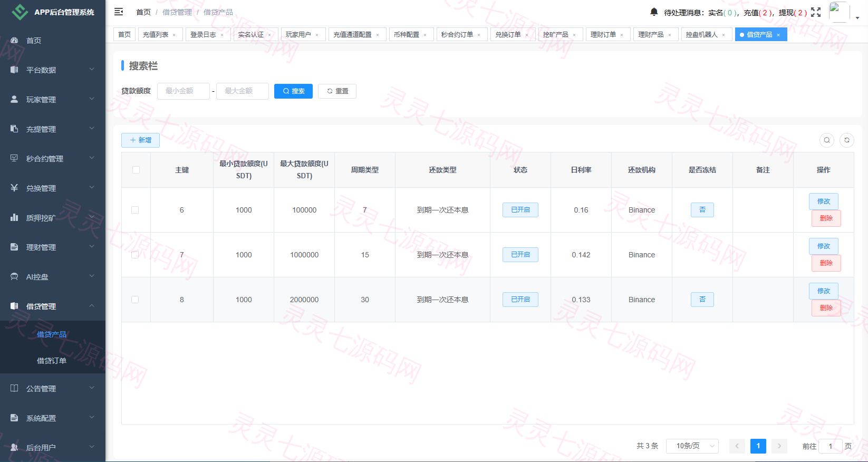The width and height of the screenshot is (868, 462).
Task: Collapse the 借贷管理 sidebar menu
Action: (53, 306)
